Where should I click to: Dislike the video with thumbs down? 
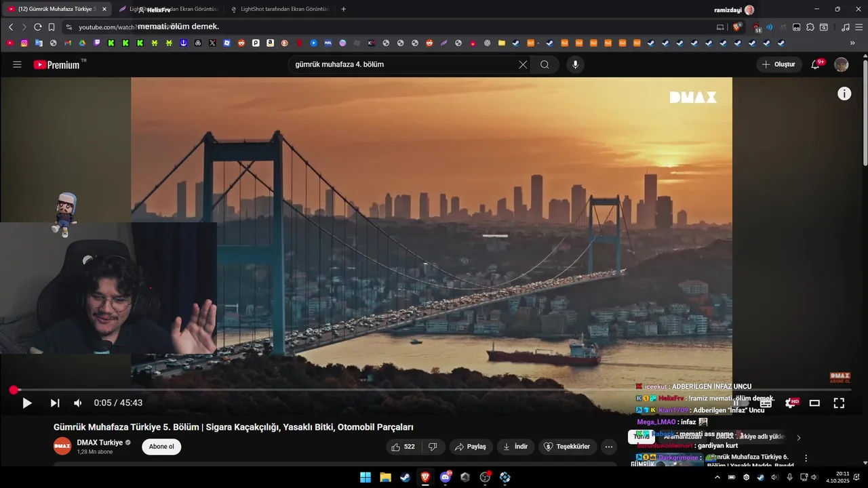(433, 447)
